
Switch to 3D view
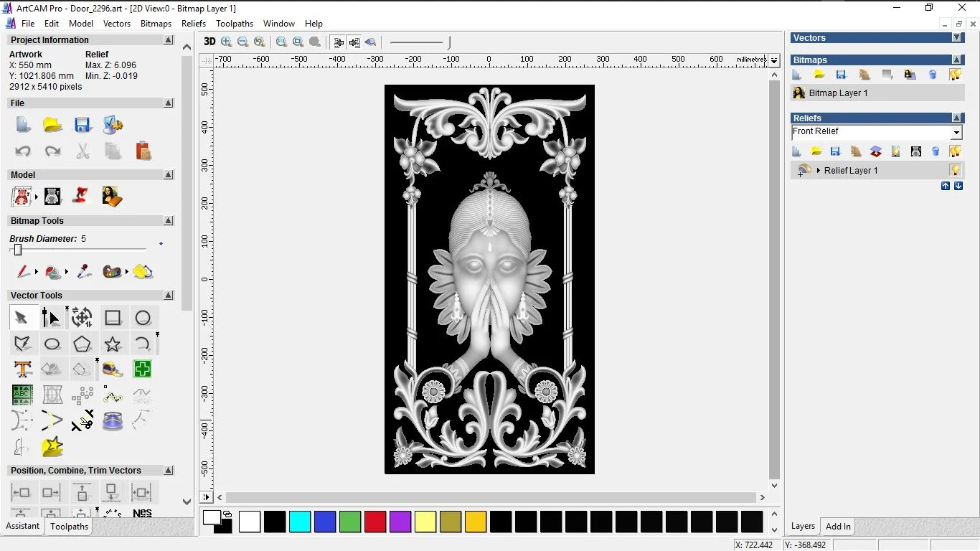coord(209,42)
